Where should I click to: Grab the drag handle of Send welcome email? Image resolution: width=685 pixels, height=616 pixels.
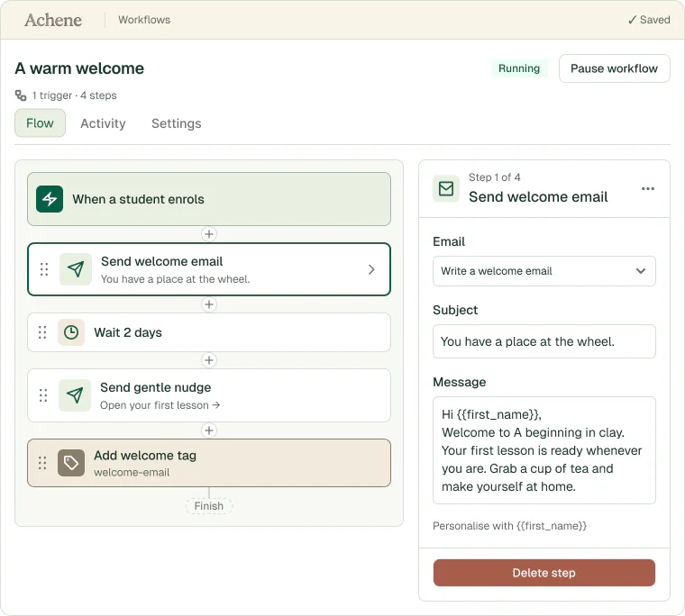click(44, 269)
